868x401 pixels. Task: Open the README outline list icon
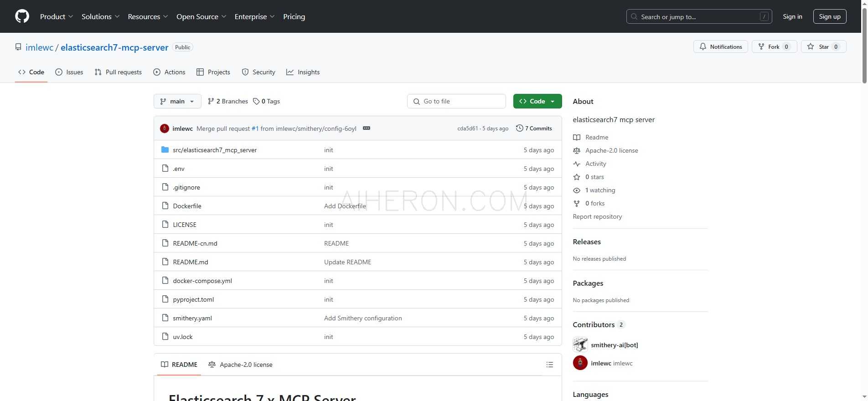[549, 365]
